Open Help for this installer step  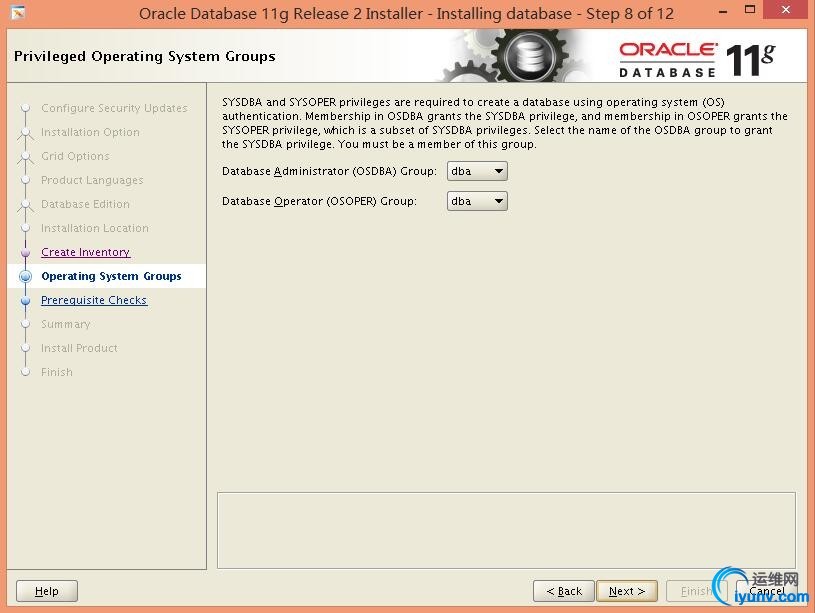pos(47,591)
